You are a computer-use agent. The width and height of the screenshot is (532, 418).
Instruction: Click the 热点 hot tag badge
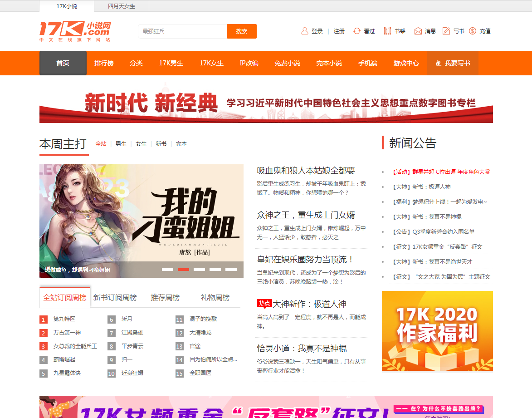click(264, 303)
